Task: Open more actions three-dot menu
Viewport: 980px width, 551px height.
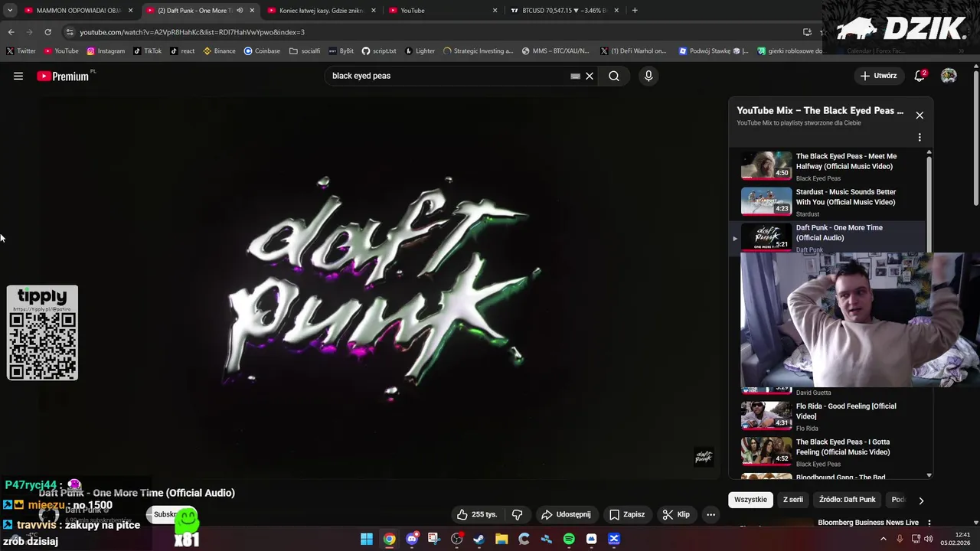Action: (x=710, y=514)
